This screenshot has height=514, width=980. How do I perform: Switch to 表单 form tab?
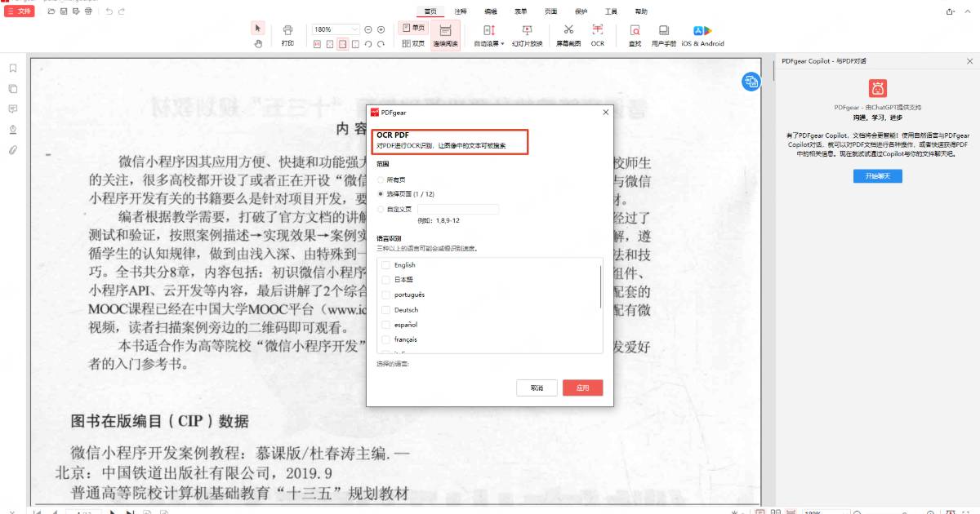[x=521, y=11]
